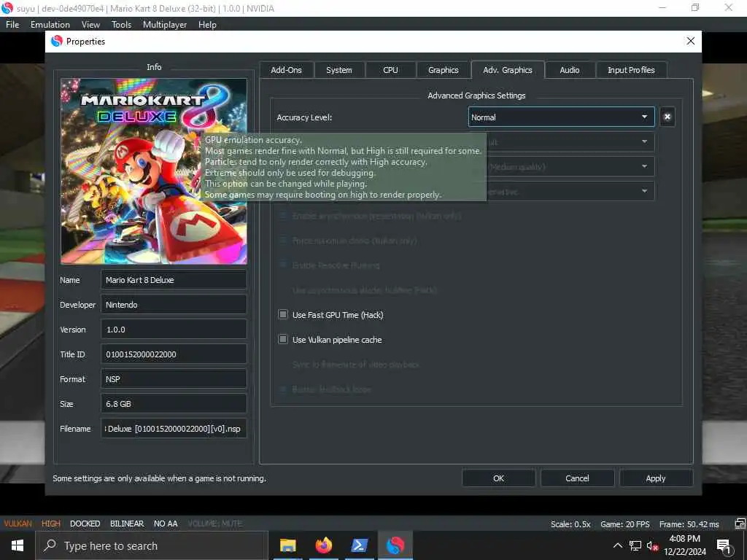This screenshot has width=747, height=560.
Task: Show hidden system tray icons
Action: coord(617,545)
